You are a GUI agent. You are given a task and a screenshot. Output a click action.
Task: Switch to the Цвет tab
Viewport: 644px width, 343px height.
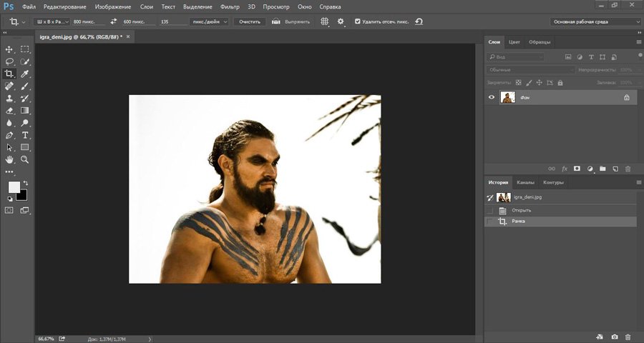pos(514,42)
